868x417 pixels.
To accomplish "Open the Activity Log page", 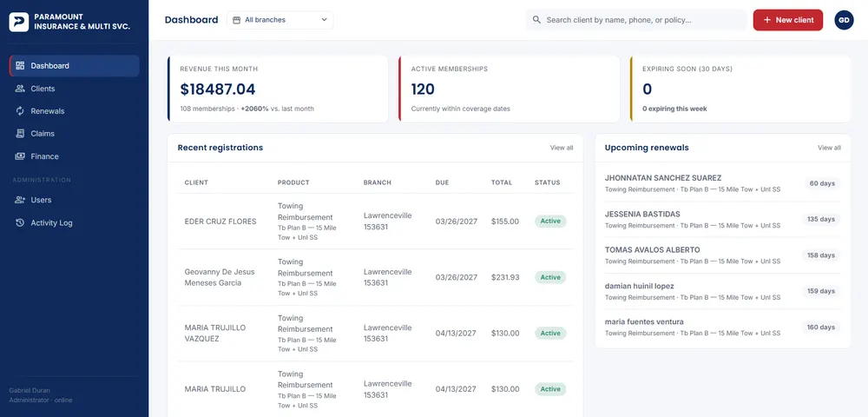I will (74, 222).
